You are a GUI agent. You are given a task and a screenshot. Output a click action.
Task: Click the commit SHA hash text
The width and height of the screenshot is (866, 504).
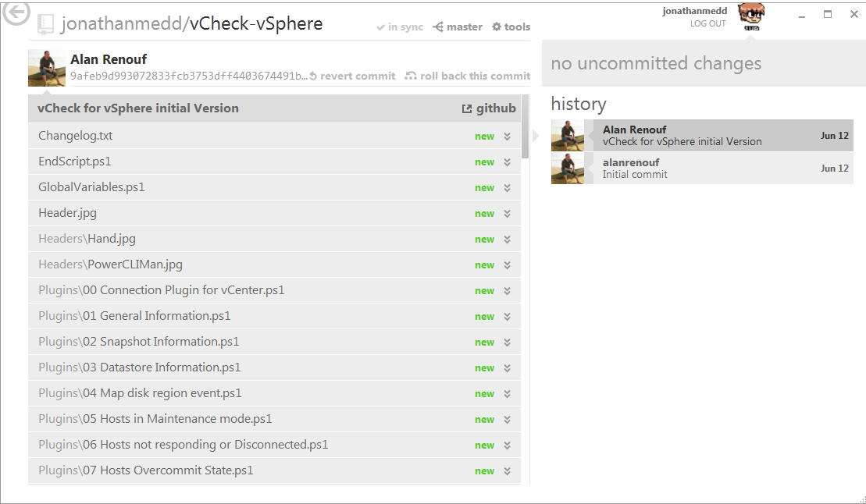click(x=189, y=76)
